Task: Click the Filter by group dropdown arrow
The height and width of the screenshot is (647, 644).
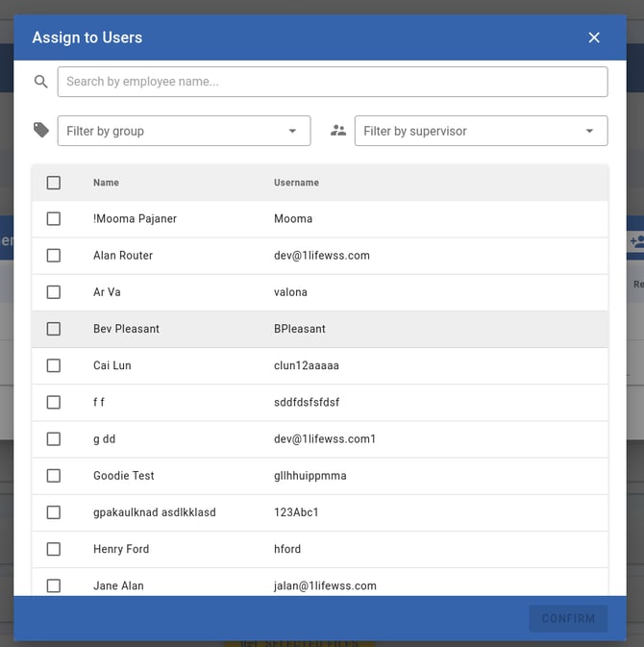Action: tap(292, 131)
